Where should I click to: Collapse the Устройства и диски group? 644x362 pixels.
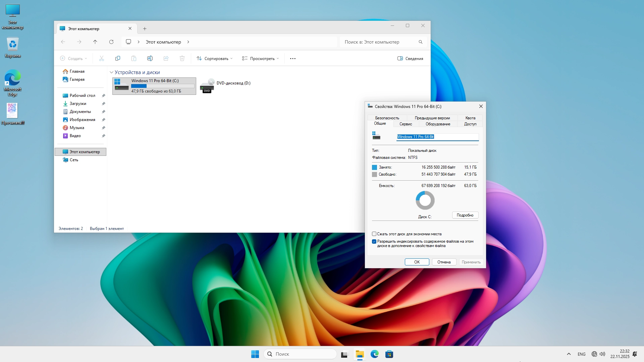click(111, 72)
